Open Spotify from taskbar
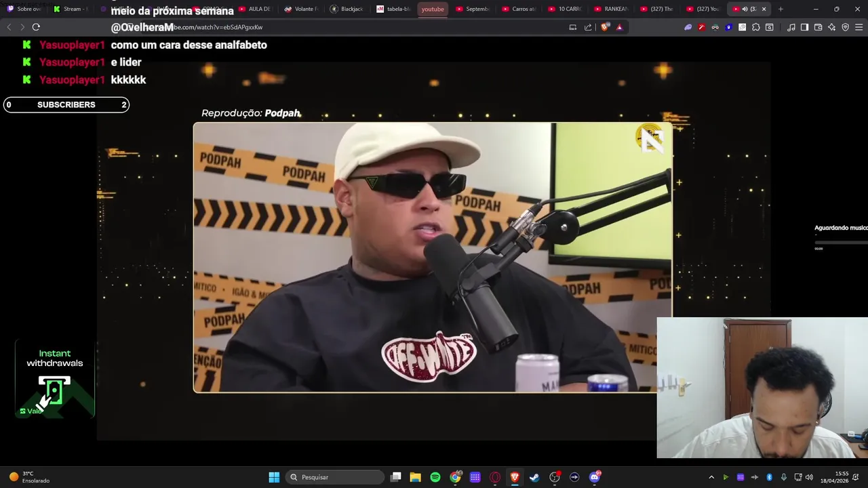This screenshot has height=488, width=868. coord(435,477)
